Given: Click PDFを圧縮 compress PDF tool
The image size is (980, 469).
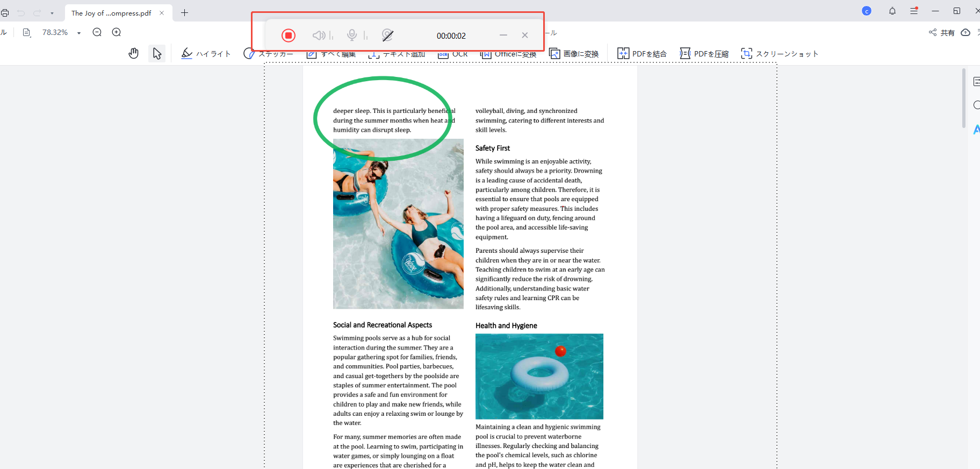Looking at the screenshot, I should 704,54.
